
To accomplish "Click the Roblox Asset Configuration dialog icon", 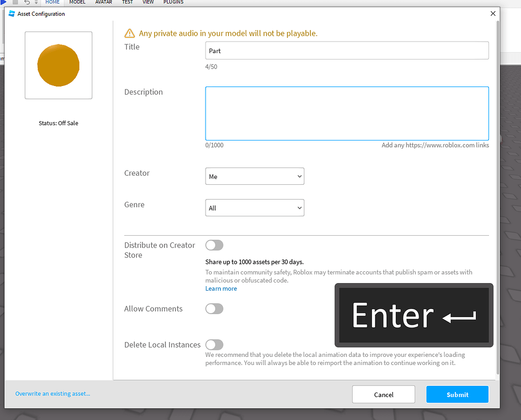I will pos(11,14).
